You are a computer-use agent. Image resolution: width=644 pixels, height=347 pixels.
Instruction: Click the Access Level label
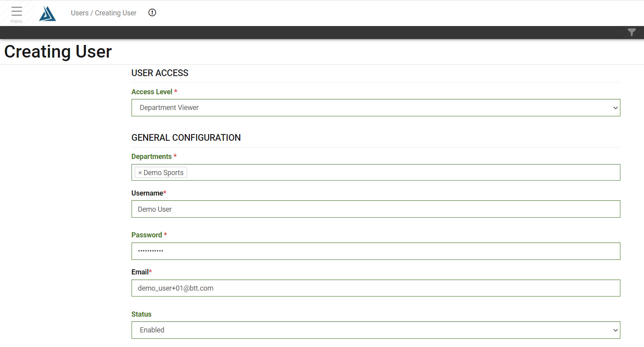tap(152, 92)
